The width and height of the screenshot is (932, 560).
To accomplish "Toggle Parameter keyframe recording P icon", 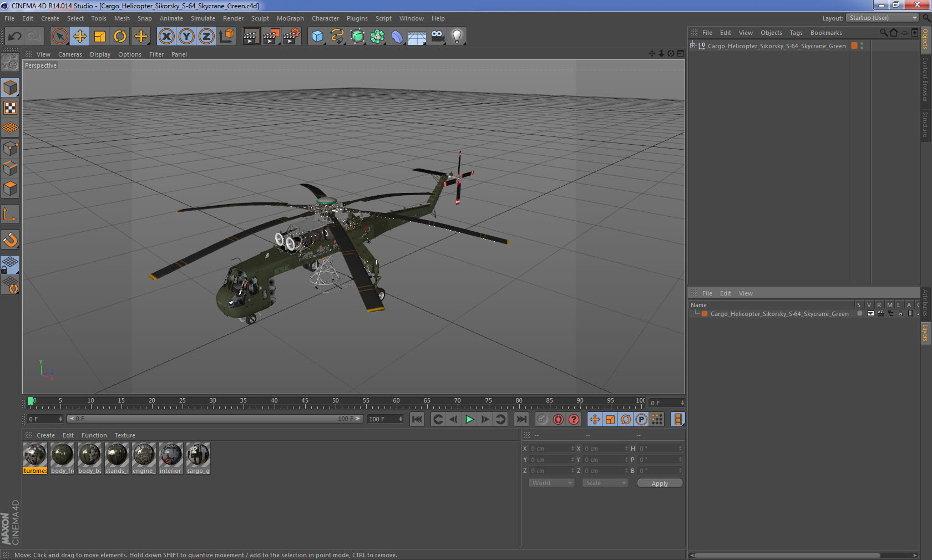I will coord(641,419).
